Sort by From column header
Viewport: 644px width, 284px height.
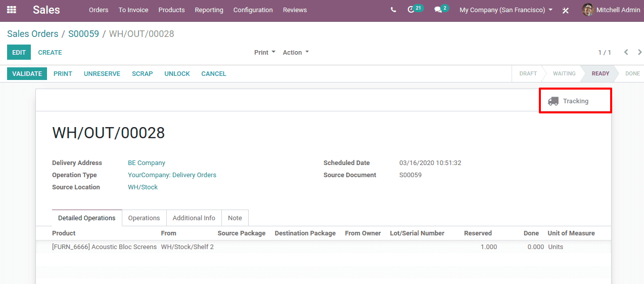(168, 233)
